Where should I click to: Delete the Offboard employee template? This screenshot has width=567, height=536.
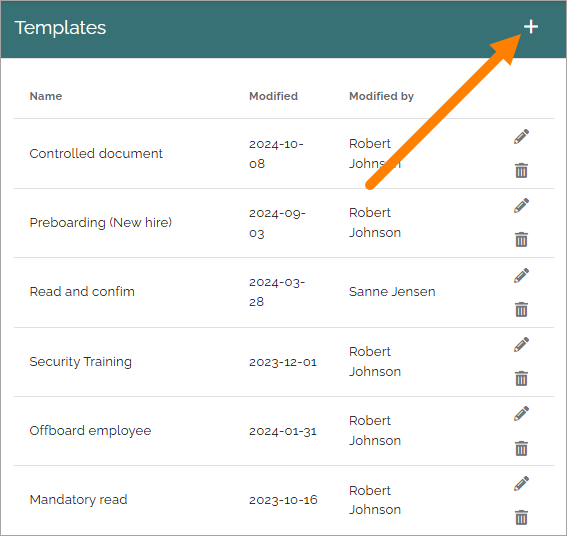pyautogui.click(x=521, y=448)
